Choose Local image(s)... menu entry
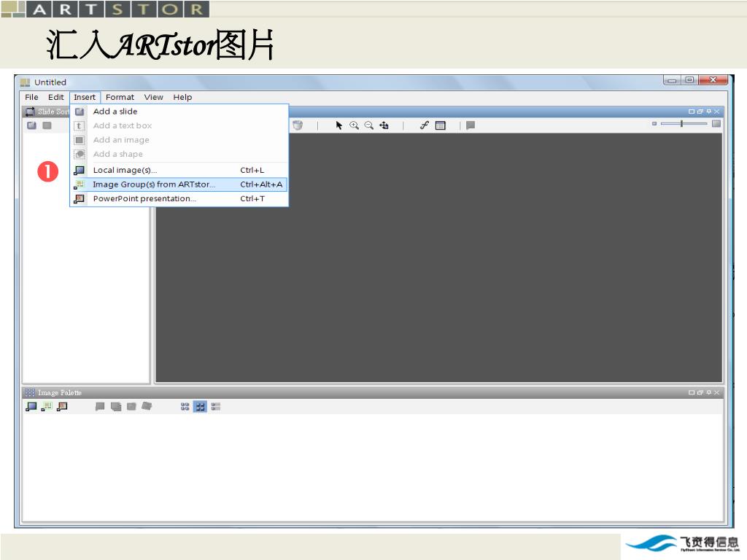The width and height of the screenshot is (747, 560). coord(179,170)
